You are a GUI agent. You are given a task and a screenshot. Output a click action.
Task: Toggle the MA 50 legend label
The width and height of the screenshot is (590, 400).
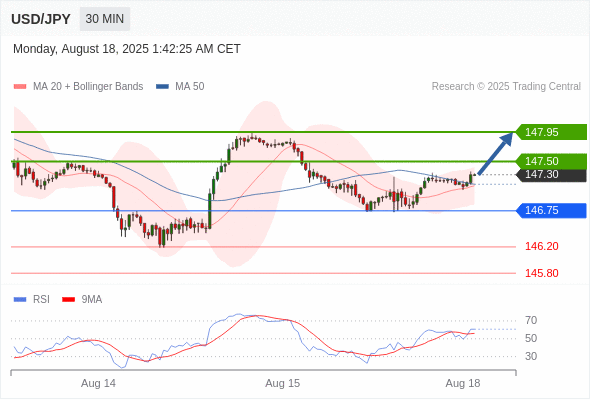point(190,87)
